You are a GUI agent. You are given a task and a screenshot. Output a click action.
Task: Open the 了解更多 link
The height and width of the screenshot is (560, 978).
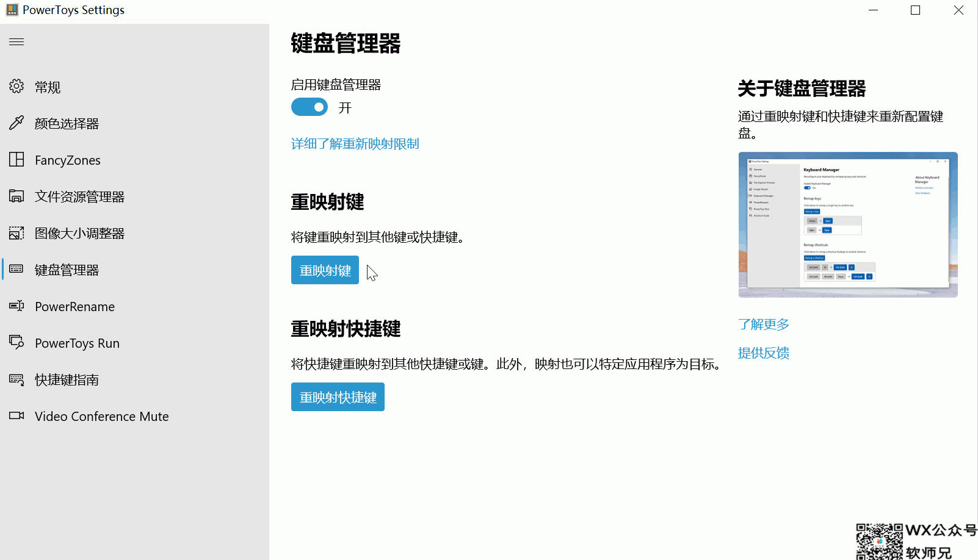(x=764, y=325)
